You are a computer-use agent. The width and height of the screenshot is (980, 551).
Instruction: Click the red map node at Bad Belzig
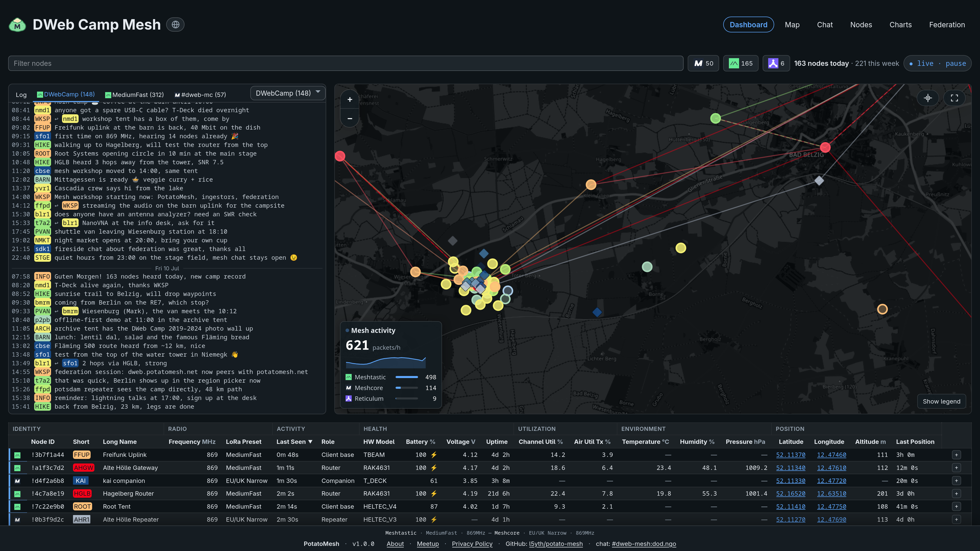(825, 147)
